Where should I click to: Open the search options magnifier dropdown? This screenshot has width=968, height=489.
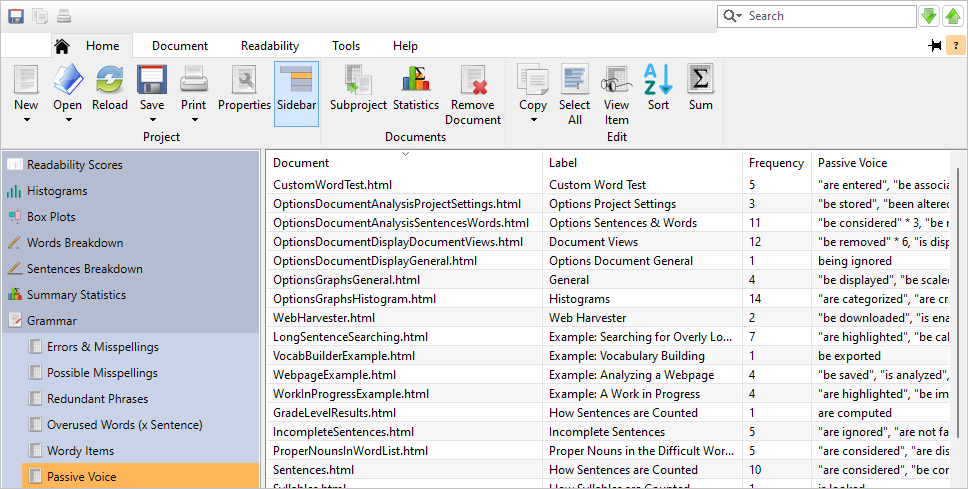tap(732, 16)
